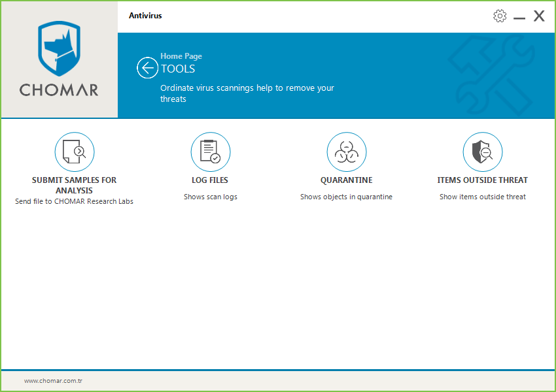The height and width of the screenshot is (392, 556).
Task: Click 'Ordinate virus scannings' banner description
Action: [x=247, y=93]
